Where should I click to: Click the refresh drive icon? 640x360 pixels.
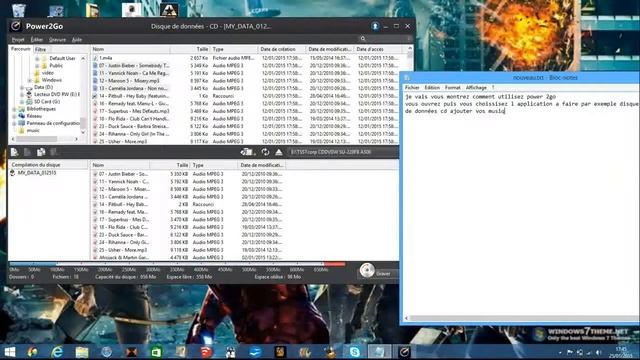[265, 152]
